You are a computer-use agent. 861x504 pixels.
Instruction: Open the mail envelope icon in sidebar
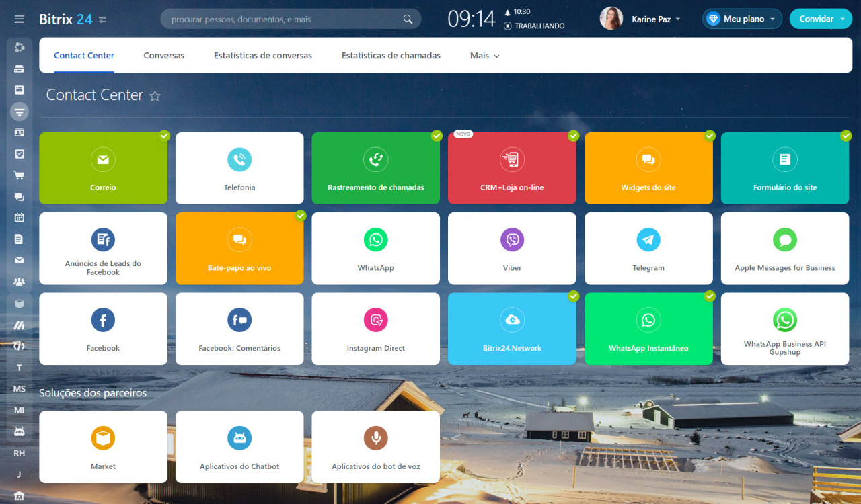[20, 260]
